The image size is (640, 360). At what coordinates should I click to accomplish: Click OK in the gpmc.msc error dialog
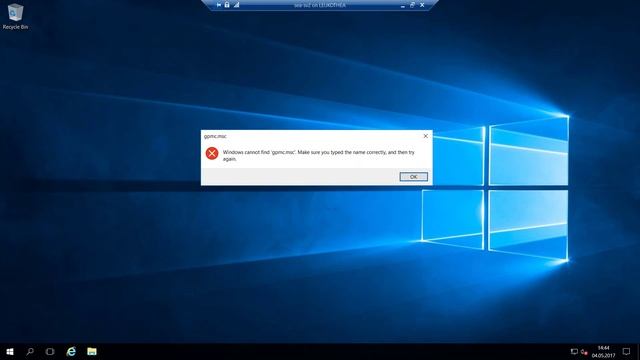pos(413,177)
